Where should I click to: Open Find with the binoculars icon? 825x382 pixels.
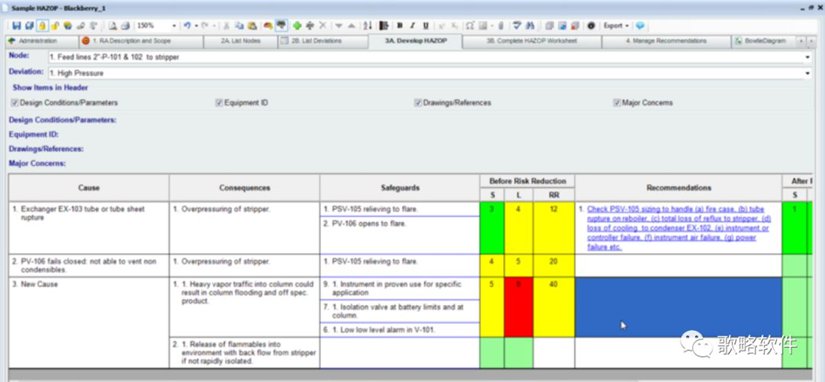pos(530,25)
